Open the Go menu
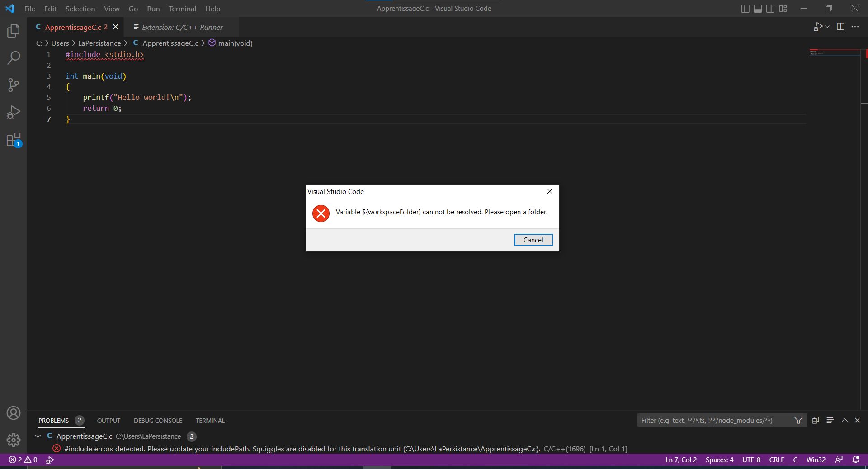Viewport: 868px width, 469px height. tap(133, 9)
